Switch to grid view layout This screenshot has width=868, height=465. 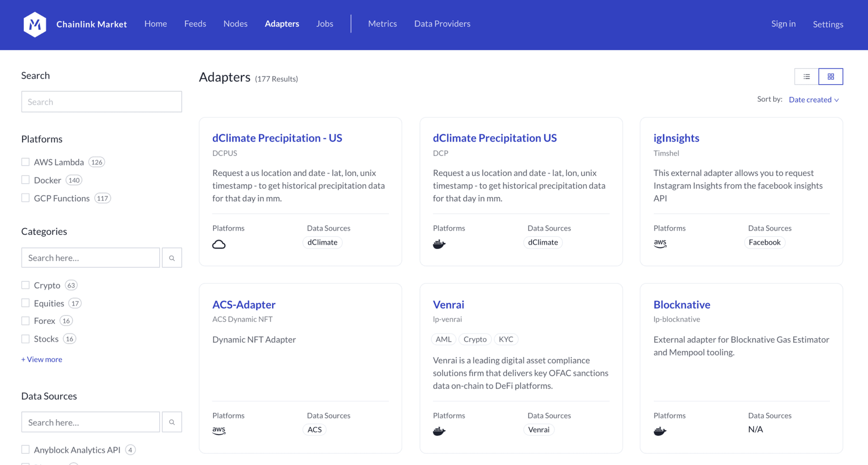click(x=831, y=76)
